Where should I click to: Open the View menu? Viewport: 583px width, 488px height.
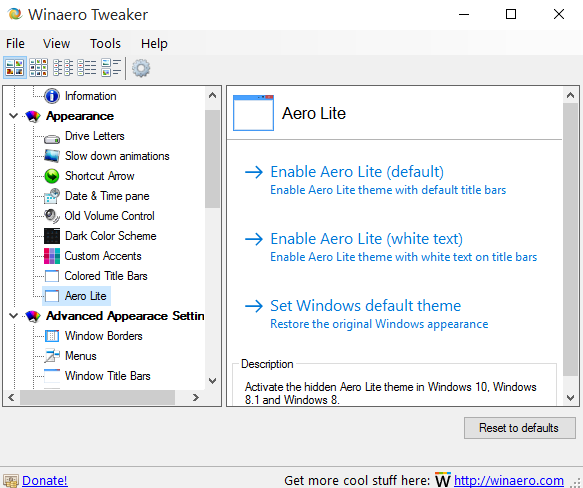56,44
